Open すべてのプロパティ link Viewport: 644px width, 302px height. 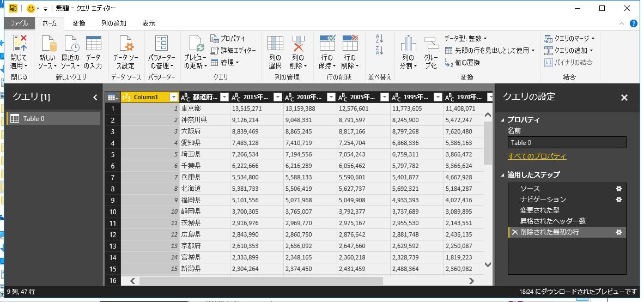537,156
